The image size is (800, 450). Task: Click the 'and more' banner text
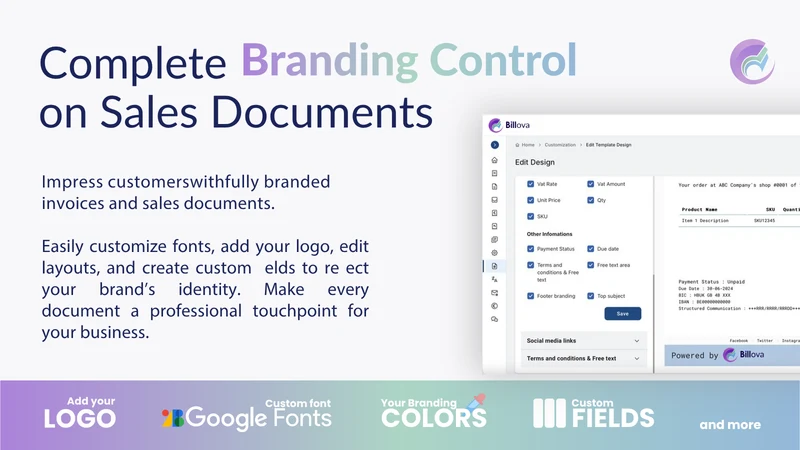point(730,424)
